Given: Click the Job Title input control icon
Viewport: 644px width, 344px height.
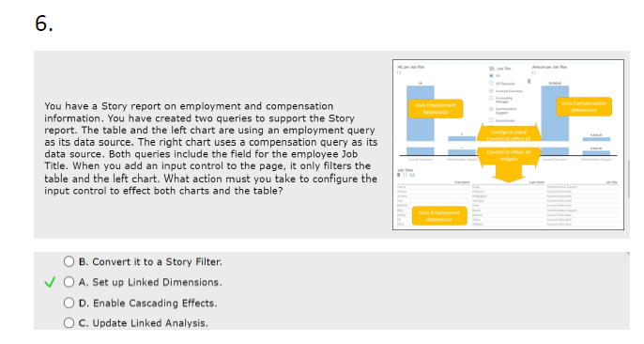Looking at the screenshot, I should pyautogui.click(x=492, y=69).
